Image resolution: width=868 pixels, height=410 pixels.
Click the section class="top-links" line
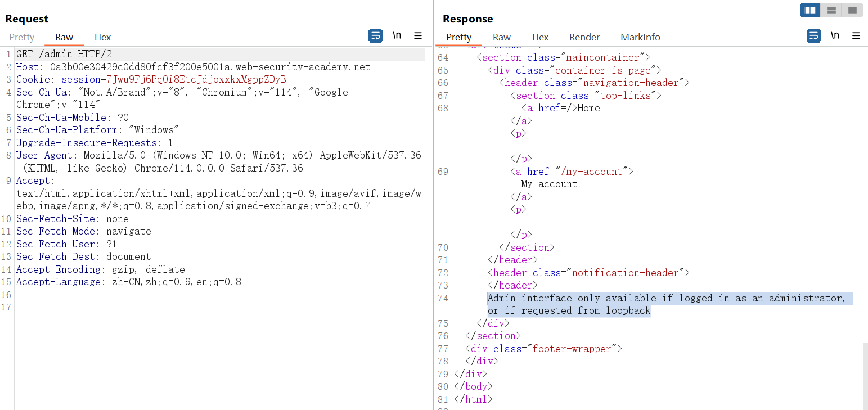tap(586, 96)
